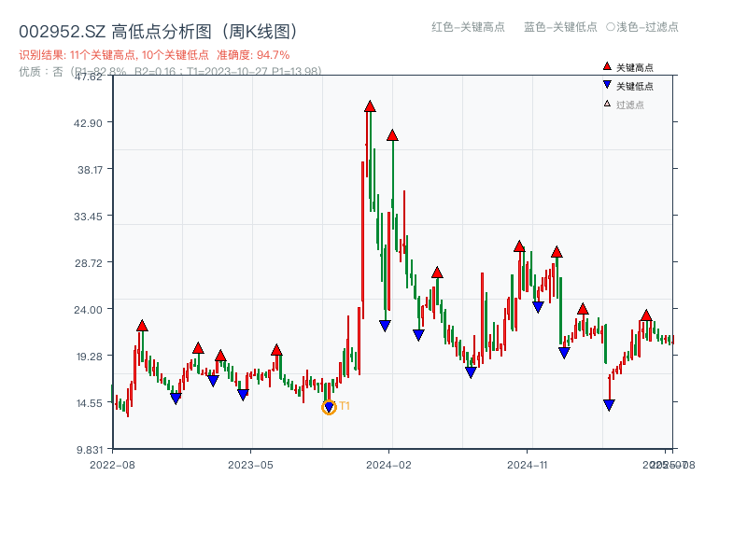
Task: Select the last blue low marker in 2025
Action: 609,405
